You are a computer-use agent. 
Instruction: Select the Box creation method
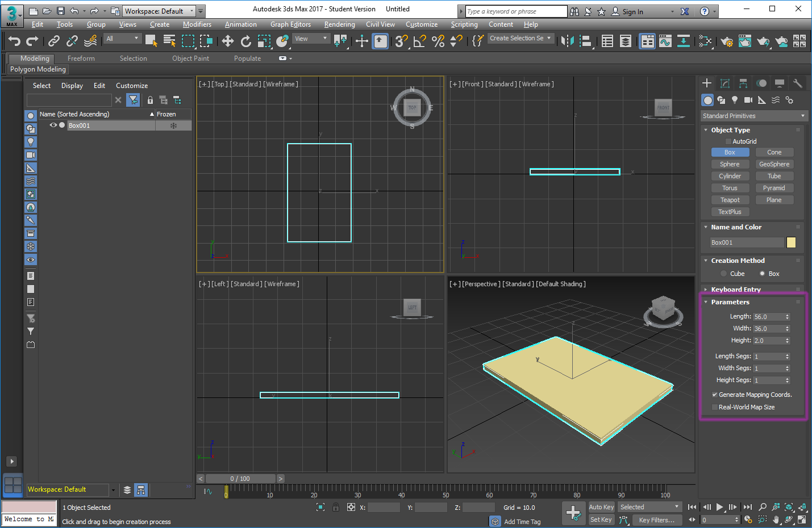763,274
